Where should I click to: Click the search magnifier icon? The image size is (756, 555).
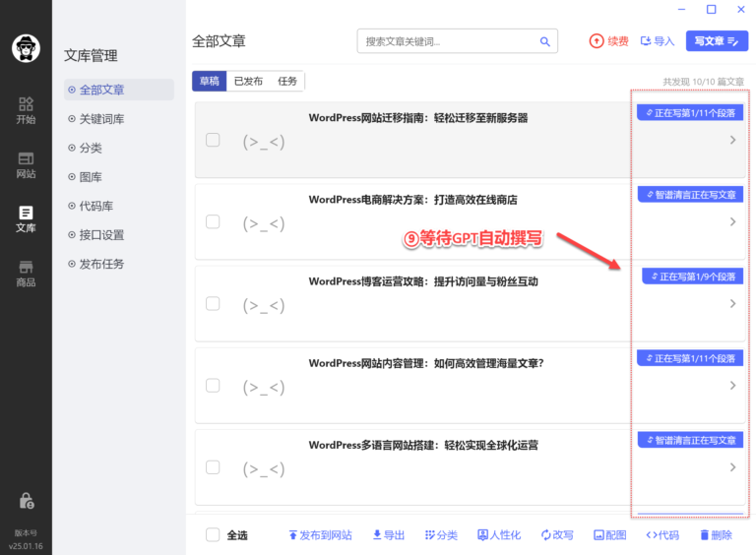click(x=545, y=41)
